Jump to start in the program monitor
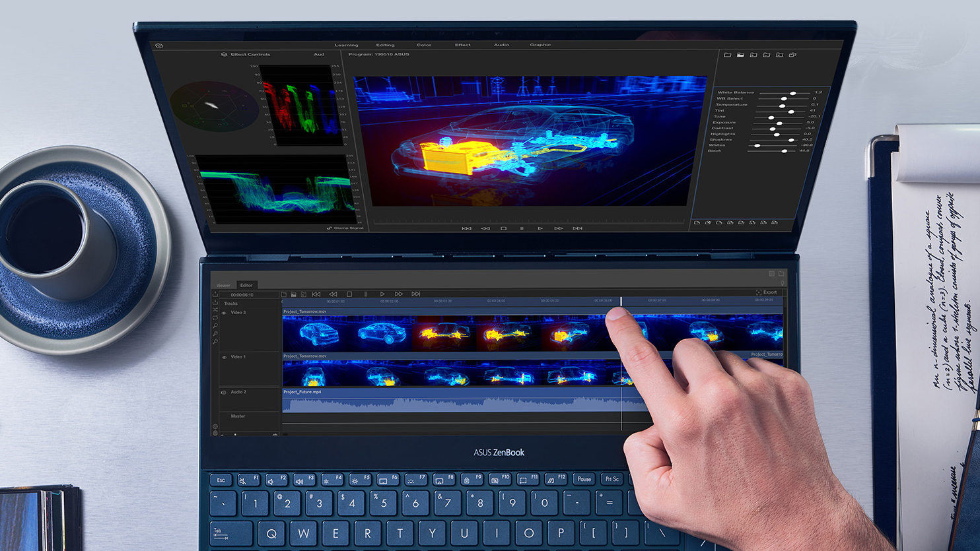Image resolution: width=980 pixels, height=551 pixels. (x=466, y=228)
